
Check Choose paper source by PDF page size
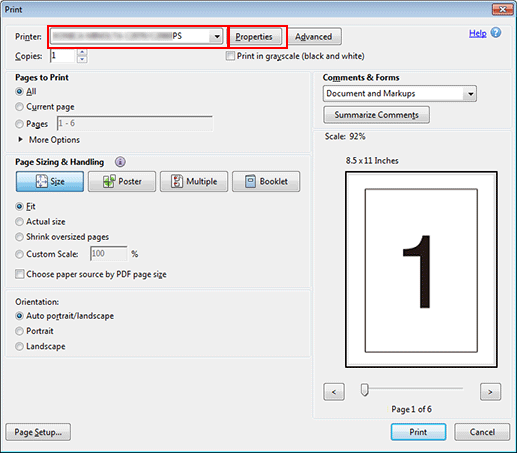(x=20, y=274)
